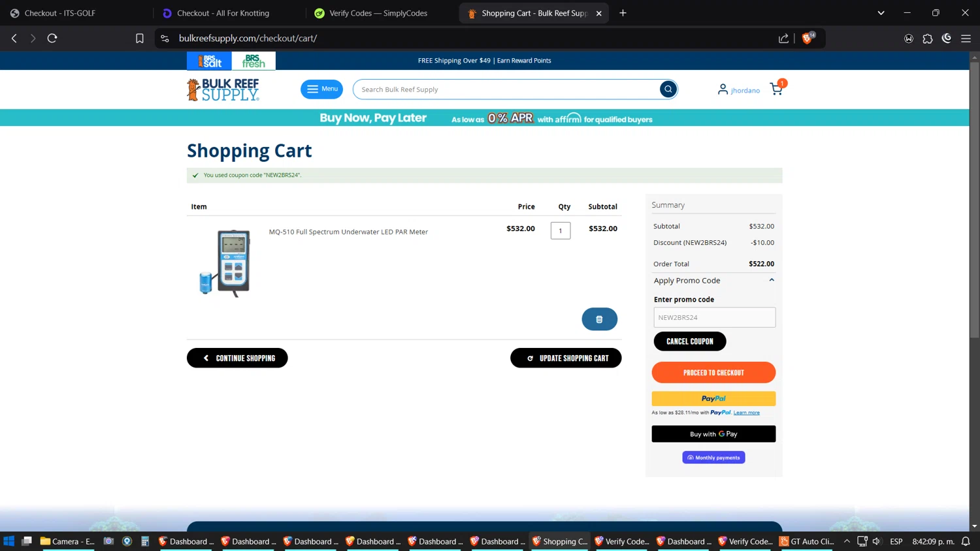This screenshot has height=551, width=980.
Task: Open the BRS Salt site link
Action: tap(209, 61)
